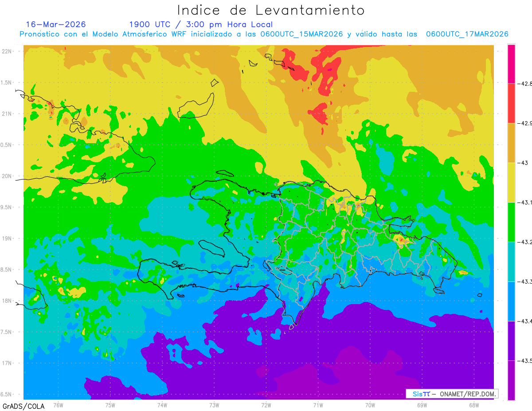Click legend value '-43.5'
Viewport: 532px width, 411px height.
point(525,360)
